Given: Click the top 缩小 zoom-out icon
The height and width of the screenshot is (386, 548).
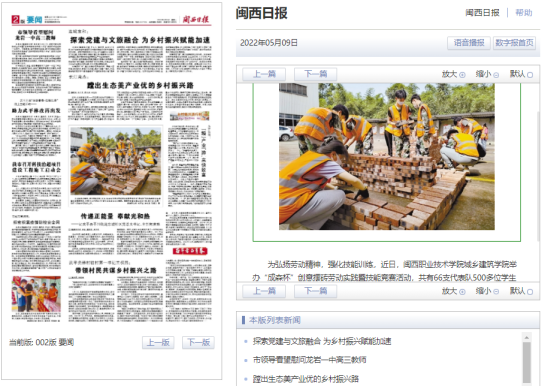Looking at the screenshot, I should click(x=496, y=75).
